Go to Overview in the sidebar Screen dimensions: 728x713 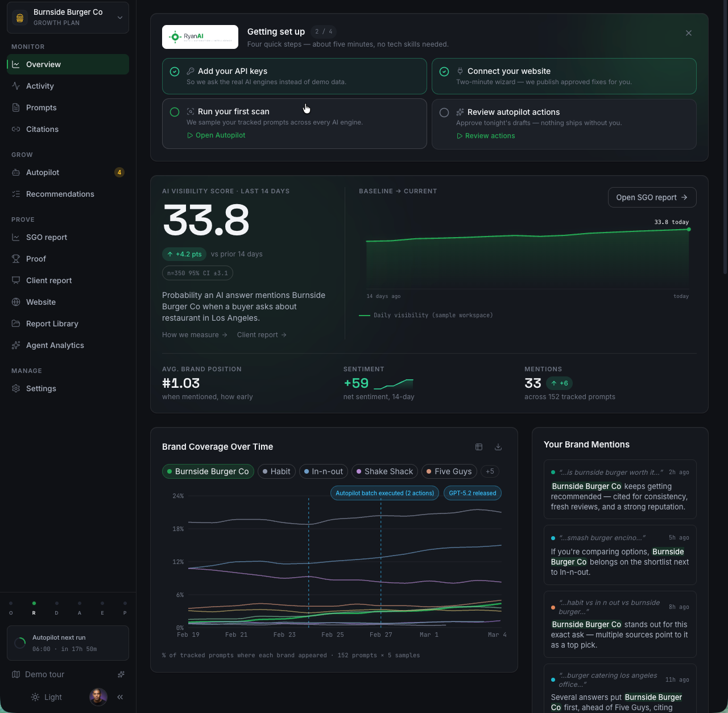click(68, 64)
